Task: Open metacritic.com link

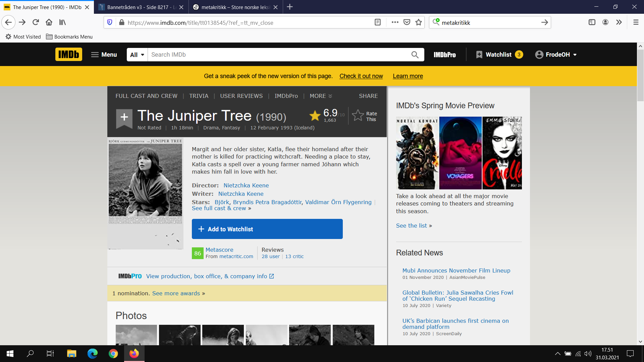Action: (x=236, y=256)
